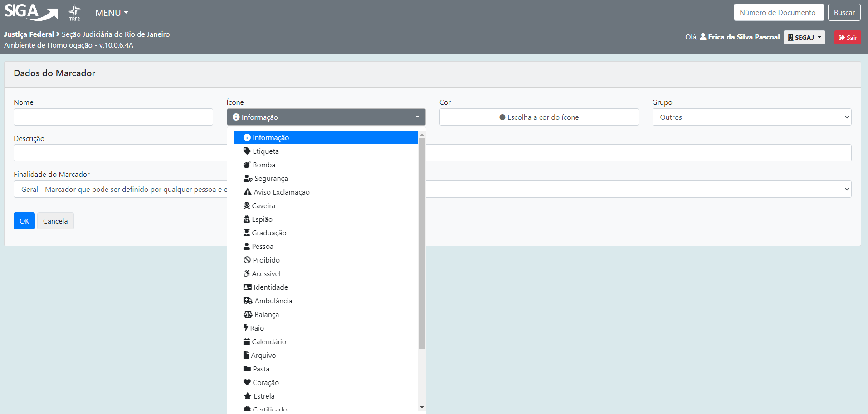Click the red Sair button

point(847,38)
